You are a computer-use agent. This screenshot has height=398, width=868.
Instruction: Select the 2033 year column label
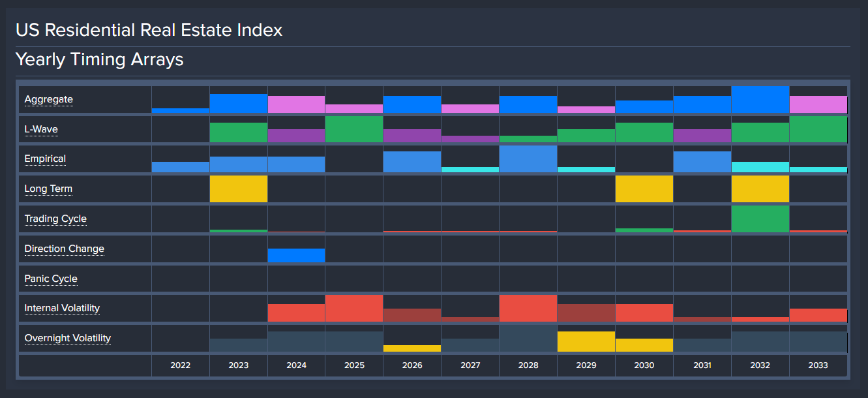pyautogui.click(x=818, y=365)
